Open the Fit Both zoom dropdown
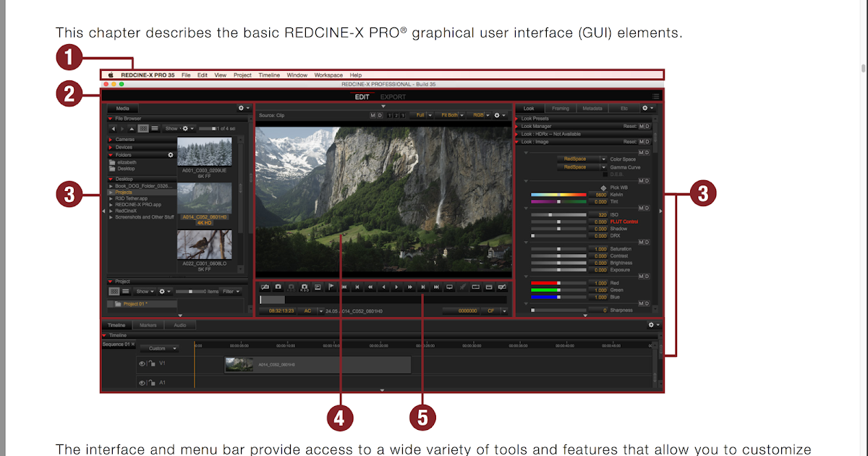 [451, 115]
